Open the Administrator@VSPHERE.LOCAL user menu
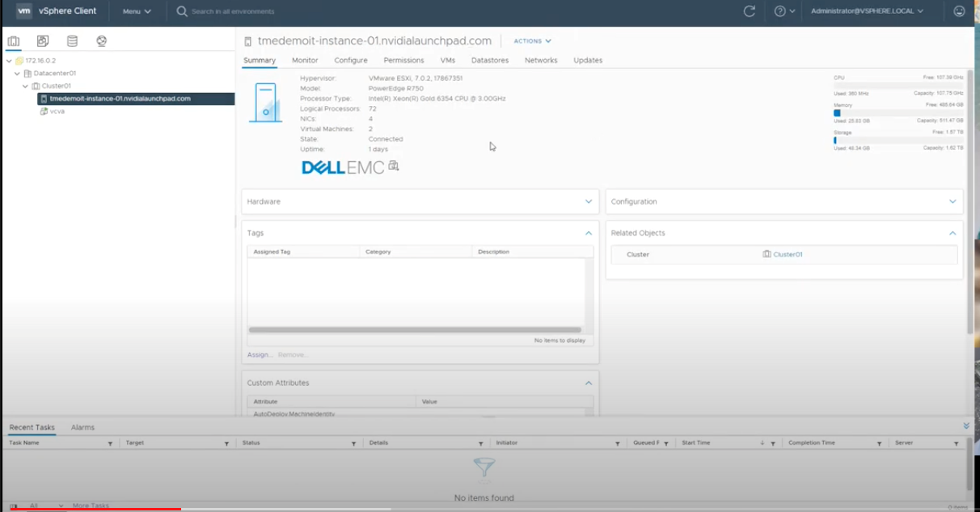 click(867, 11)
